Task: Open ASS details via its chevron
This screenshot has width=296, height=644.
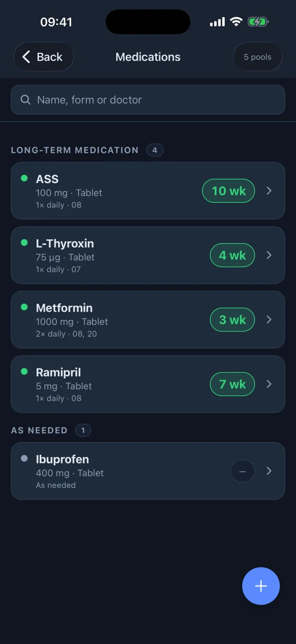Action: click(x=269, y=191)
